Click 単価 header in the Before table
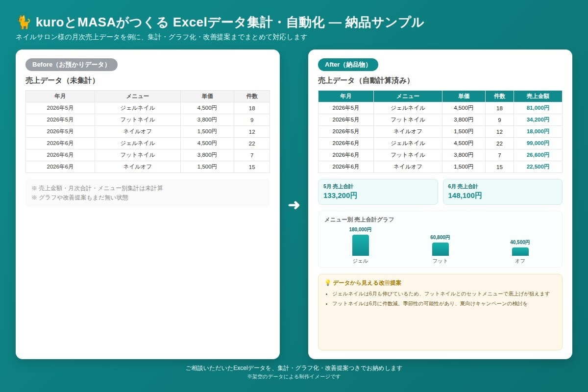The width and height of the screenshot is (588, 392). click(x=207, y=96)
